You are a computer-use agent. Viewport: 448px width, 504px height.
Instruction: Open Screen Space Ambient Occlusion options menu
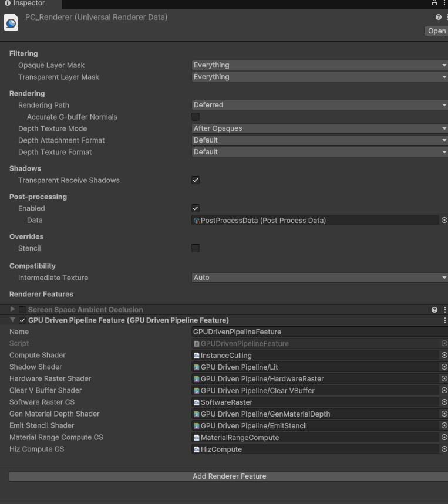[x=445, y=310]
